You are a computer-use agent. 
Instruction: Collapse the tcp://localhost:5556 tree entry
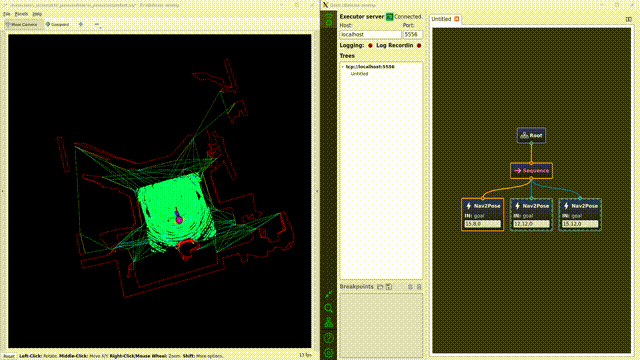click(x=343, y=67)
